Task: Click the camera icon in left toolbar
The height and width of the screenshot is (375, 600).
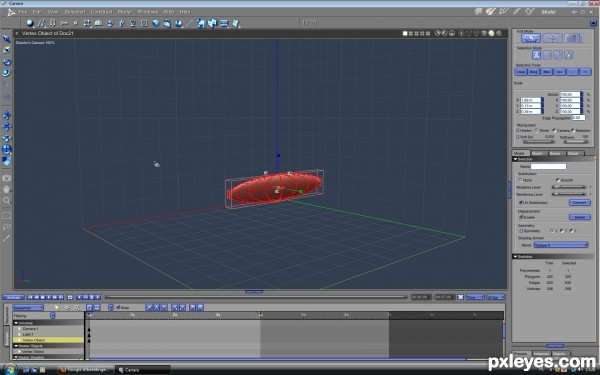Action: [6, 178]
